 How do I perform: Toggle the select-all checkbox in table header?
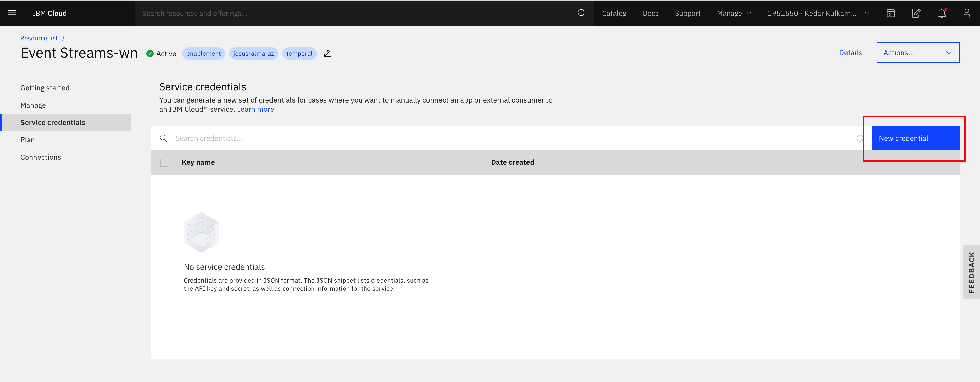(164, 163)
